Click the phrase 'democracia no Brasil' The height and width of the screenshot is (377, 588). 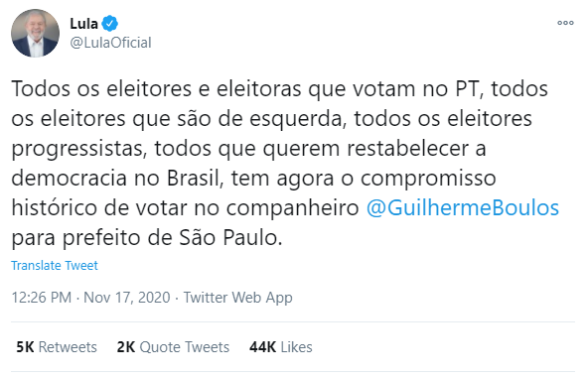[117, 178]
